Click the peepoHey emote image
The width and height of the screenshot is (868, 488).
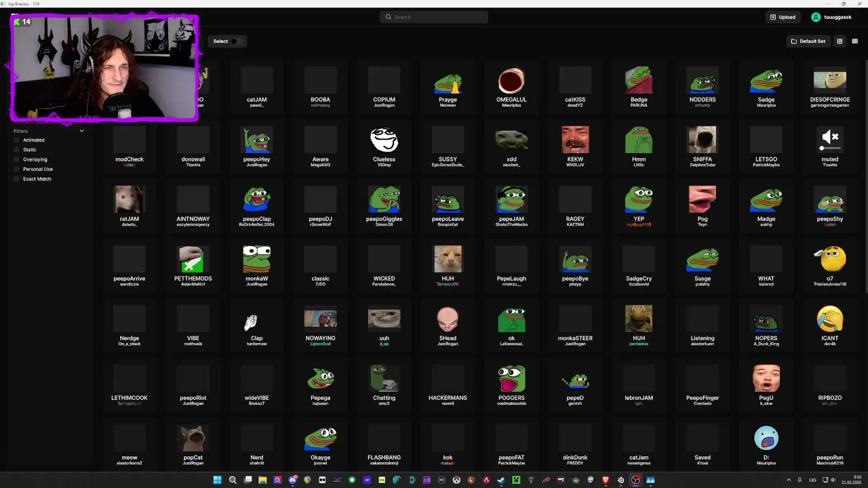click(256, 140)
